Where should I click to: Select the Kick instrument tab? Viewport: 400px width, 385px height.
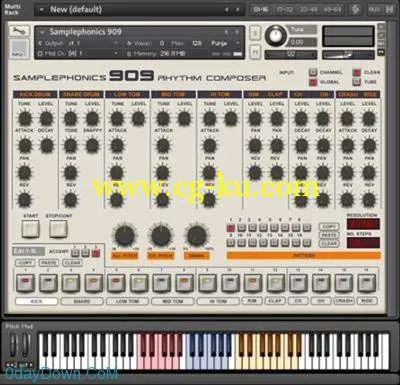[36, 301]
